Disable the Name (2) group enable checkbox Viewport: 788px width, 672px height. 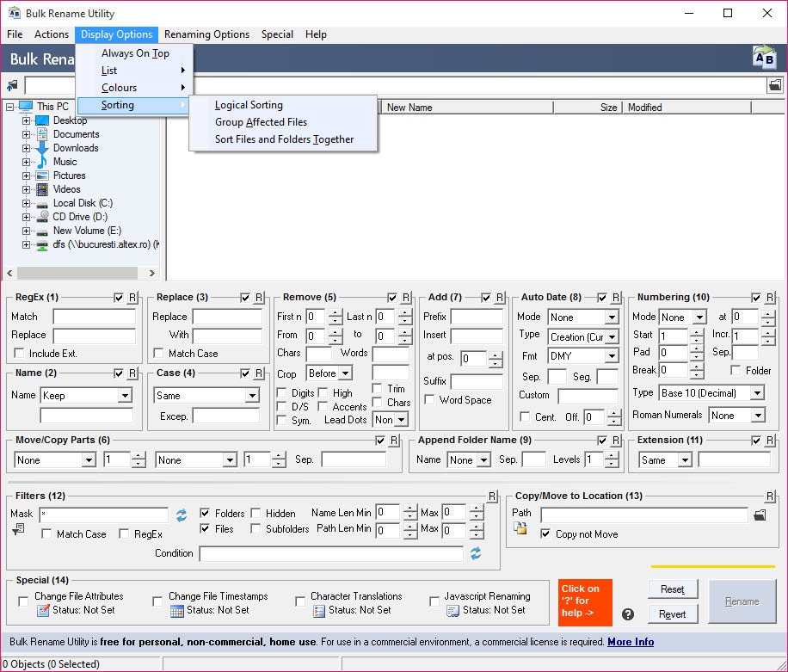(119, 373)
